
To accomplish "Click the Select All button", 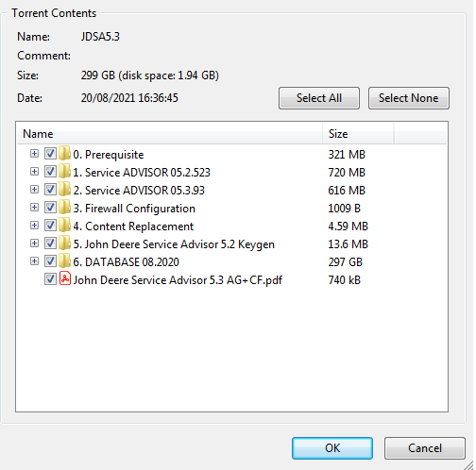I will click(319, 98).
